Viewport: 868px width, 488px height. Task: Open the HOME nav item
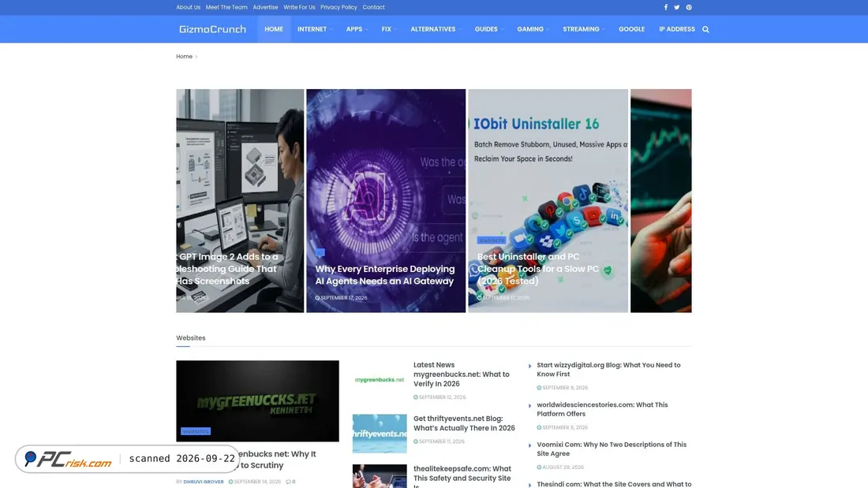(274, 29)
